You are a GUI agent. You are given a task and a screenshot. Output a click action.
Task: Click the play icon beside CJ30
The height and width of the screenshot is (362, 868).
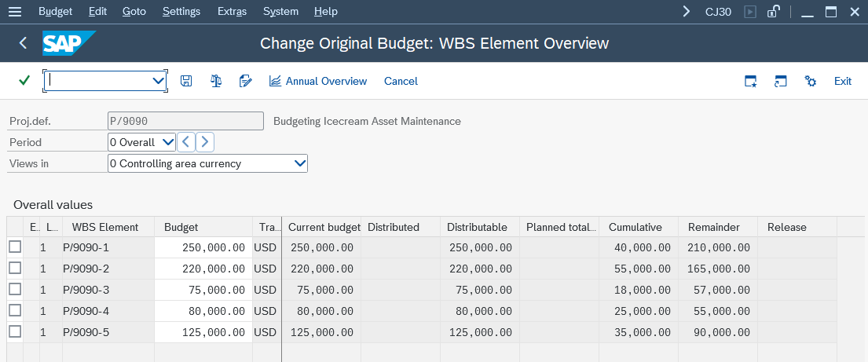tap(750, 12)
